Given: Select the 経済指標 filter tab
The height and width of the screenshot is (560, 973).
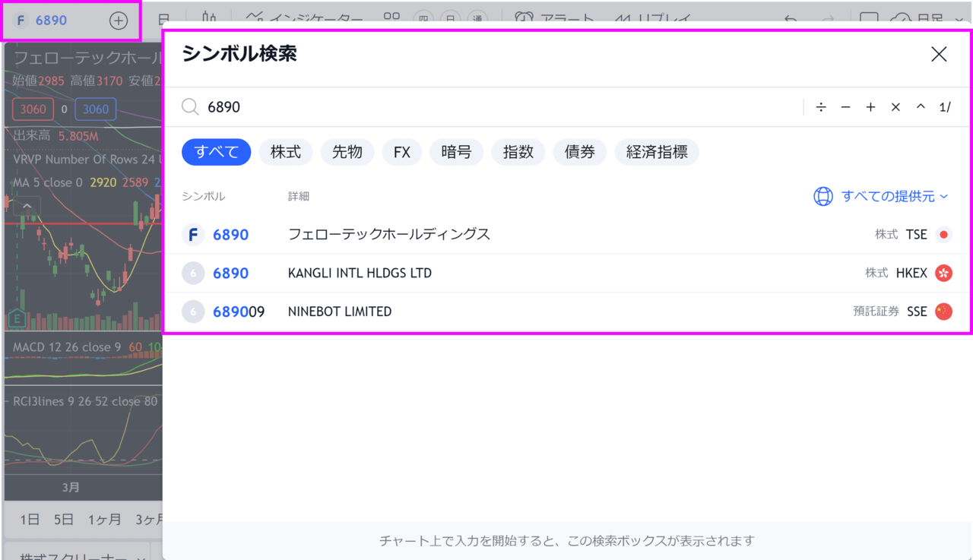Looking at the screenshot, I should (657, 152).
